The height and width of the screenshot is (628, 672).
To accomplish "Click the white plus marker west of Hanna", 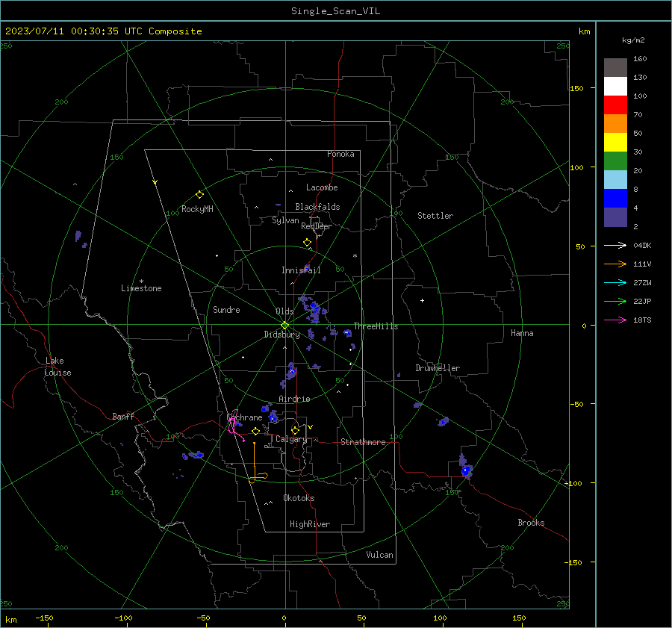I will (422, 300).
